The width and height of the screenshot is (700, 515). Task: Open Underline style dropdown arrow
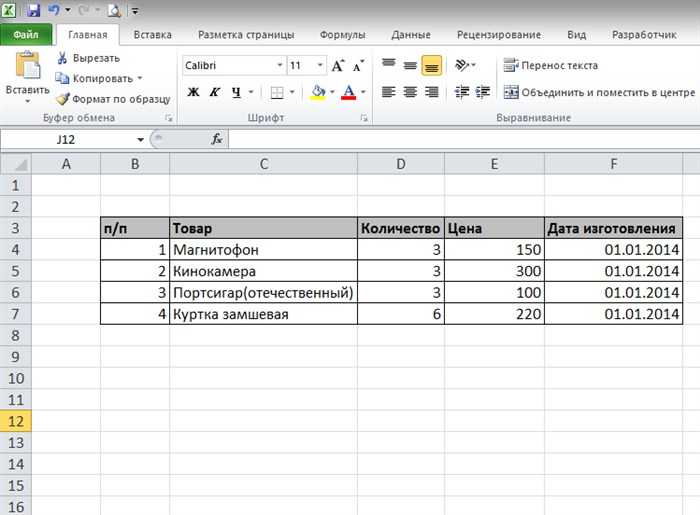point(251,92)
